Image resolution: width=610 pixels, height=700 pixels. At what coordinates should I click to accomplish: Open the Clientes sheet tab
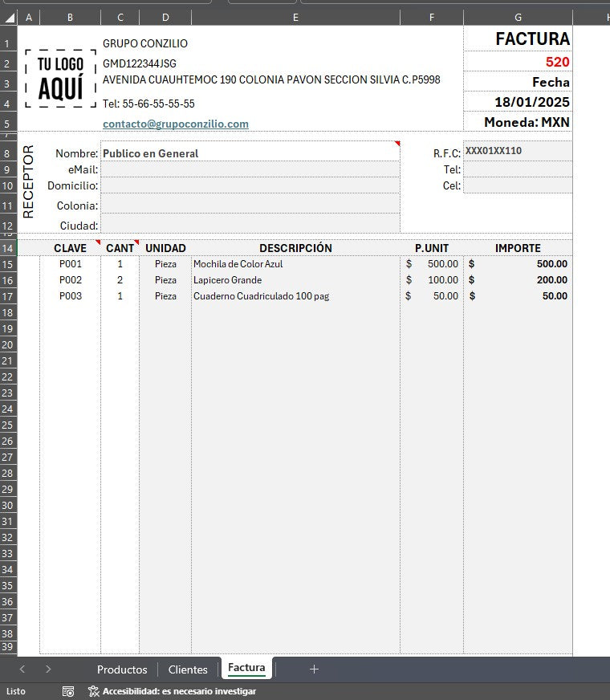[x=188, y=669]
